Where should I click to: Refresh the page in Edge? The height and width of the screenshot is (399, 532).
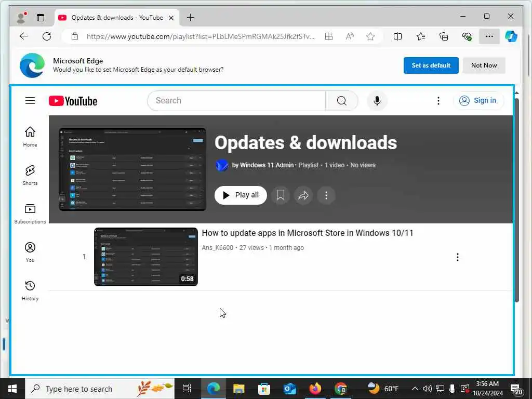coord(46,36)
